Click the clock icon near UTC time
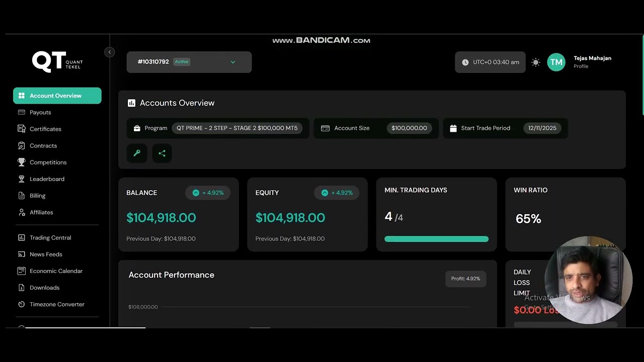 click(465, 62)
